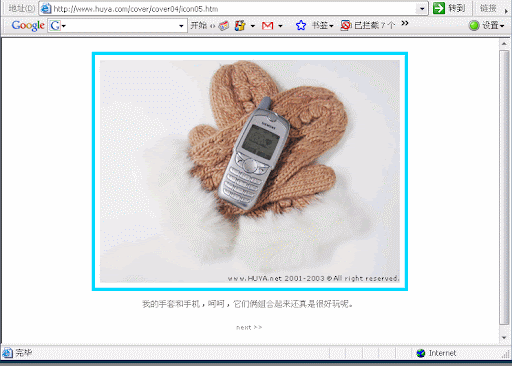
Task: Click the phone and mittens photo
Action: click(x=250, y=171)
